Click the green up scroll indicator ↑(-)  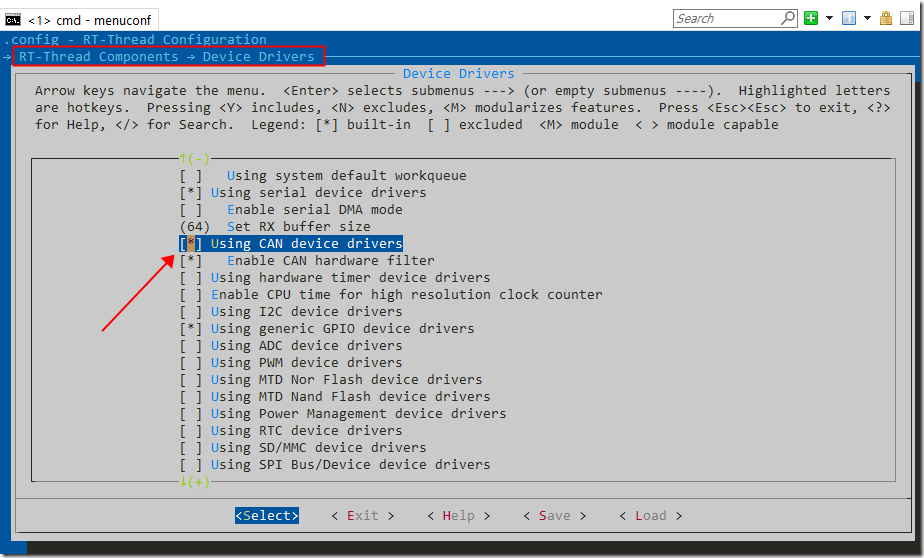pos(194,159)
